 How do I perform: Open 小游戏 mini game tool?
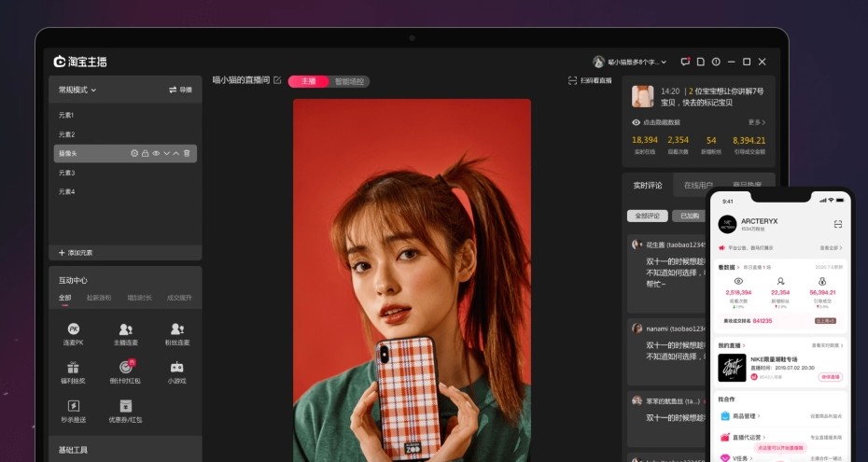[177, 372]
